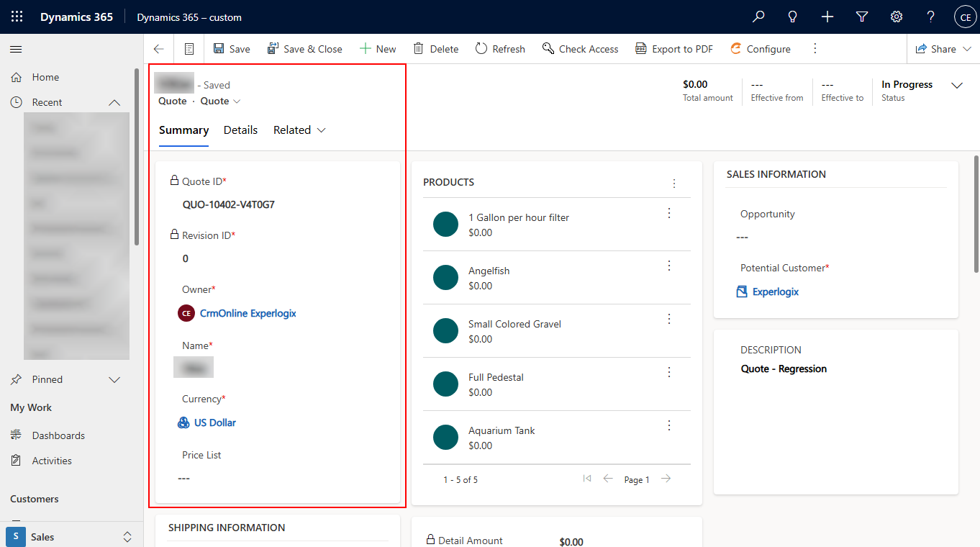This screenshot has width=980, height=547.
Task: Open options for 1 Gallon per hour filter
Action: (x=669, y=213)
